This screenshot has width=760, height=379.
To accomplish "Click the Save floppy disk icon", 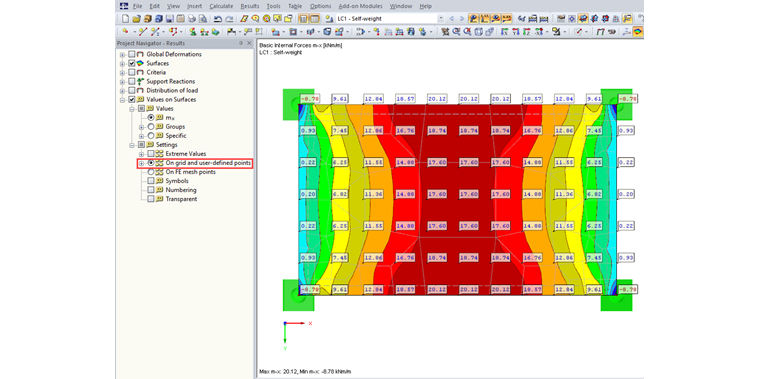I will 170,19.
